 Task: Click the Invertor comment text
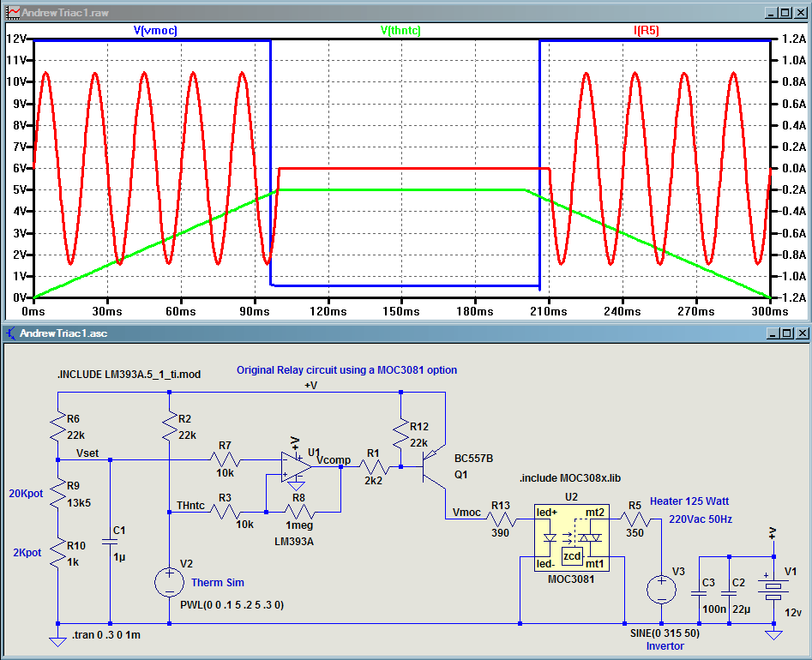(665, 646)
